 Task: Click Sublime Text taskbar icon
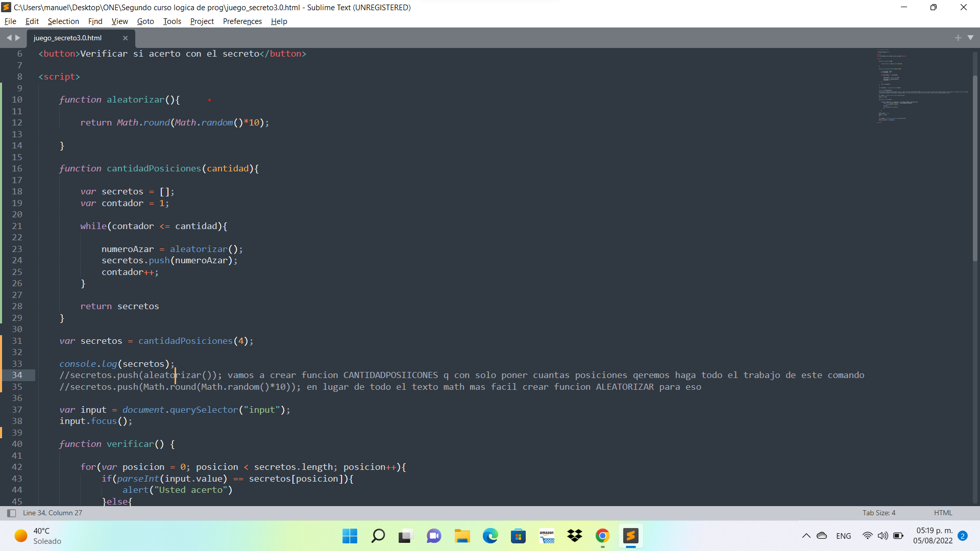[630, 536]
